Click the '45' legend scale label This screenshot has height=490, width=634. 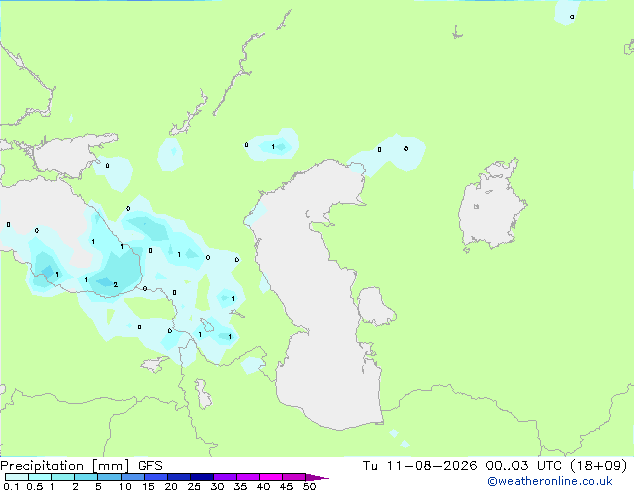tap(286, 486)
